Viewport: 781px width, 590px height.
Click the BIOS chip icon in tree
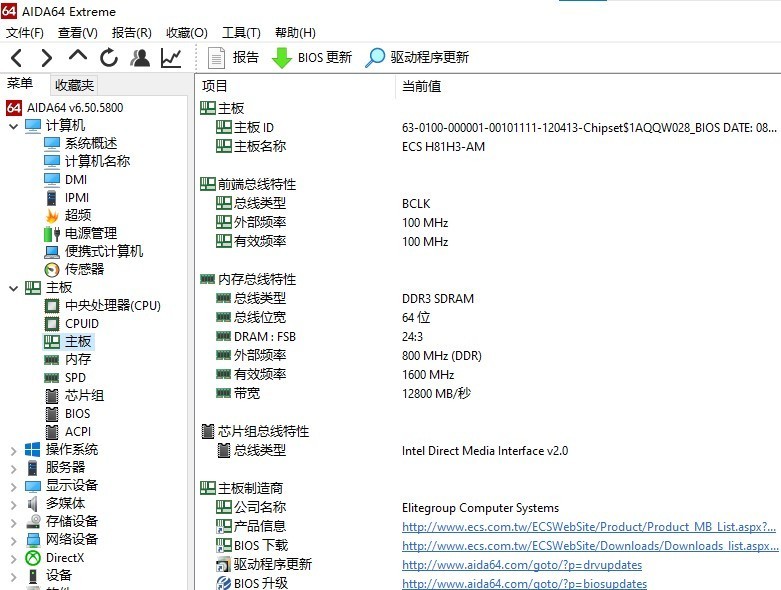pos(52,414)
